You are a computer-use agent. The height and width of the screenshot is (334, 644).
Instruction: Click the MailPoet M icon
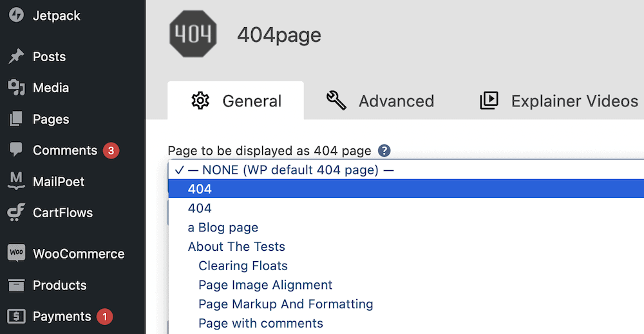(x=17, y=181)
